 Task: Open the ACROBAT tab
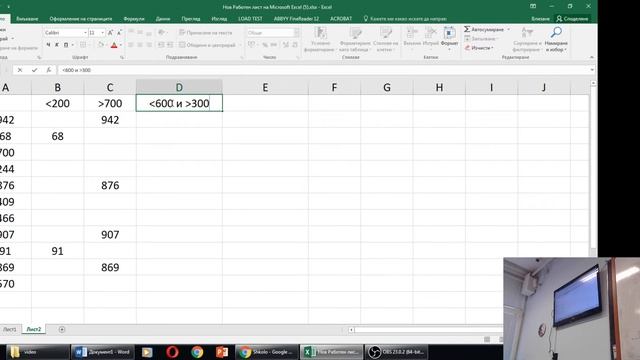tap(341, 19)
